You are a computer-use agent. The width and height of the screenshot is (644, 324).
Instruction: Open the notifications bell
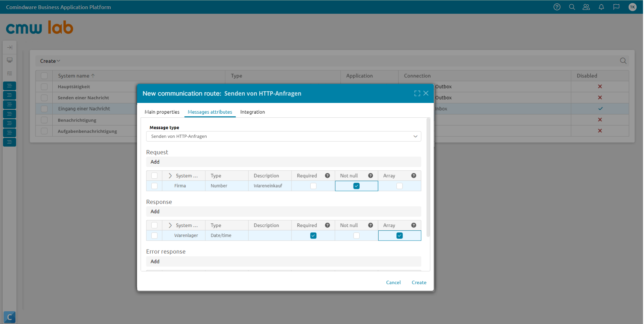pyautogui.click(x=601, y=7)
